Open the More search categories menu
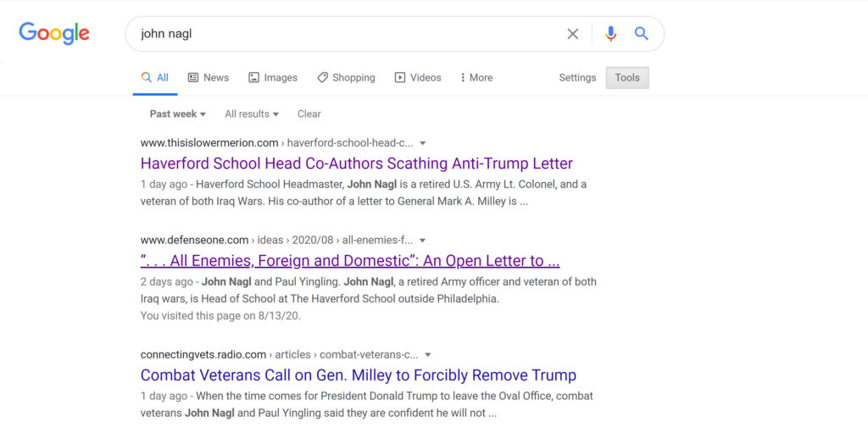Image resolution: width=868 pixels, height=428 pixels. click(x=476, y=77)
